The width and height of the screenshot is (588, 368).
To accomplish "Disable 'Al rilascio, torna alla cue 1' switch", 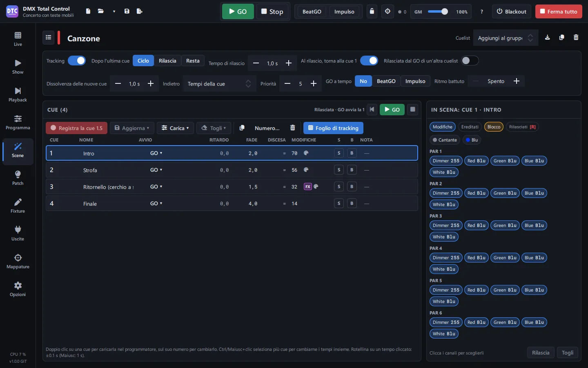I will (369, 61).
